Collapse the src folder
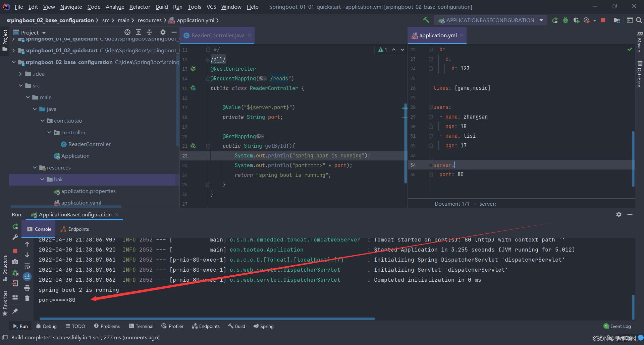 point(21,86)
